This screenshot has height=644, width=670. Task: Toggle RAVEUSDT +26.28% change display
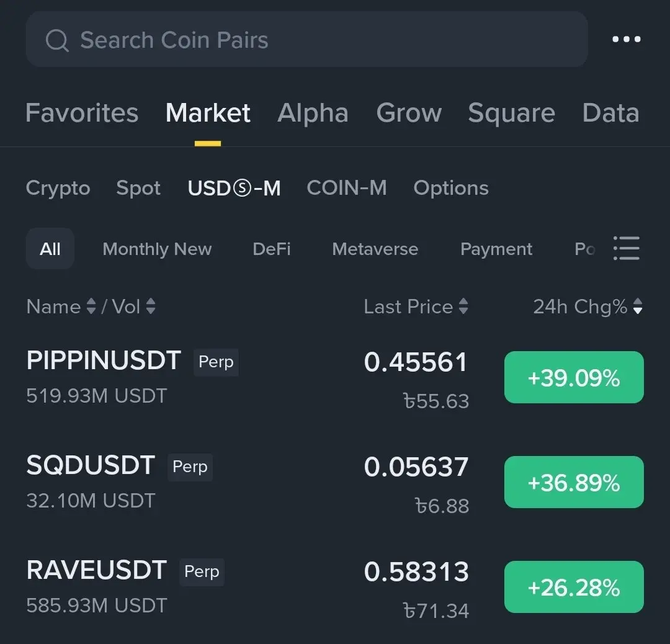click(x=574, y=587)
